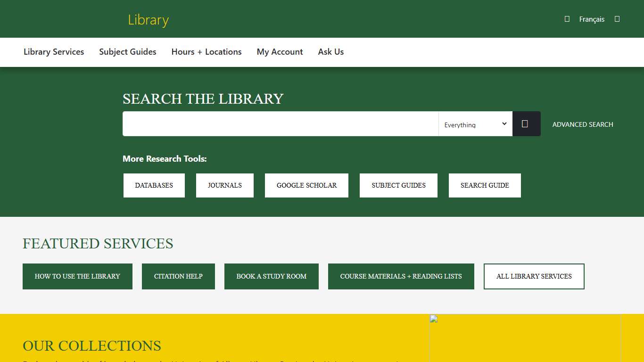This screenshot has width=644, height=362.
Task: Click ALL LIBRARY SERVICES
Action: click(534, 276)
